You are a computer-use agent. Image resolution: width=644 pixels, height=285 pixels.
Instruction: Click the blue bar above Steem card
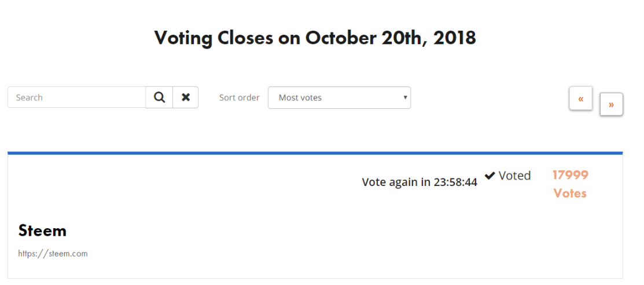315,153
